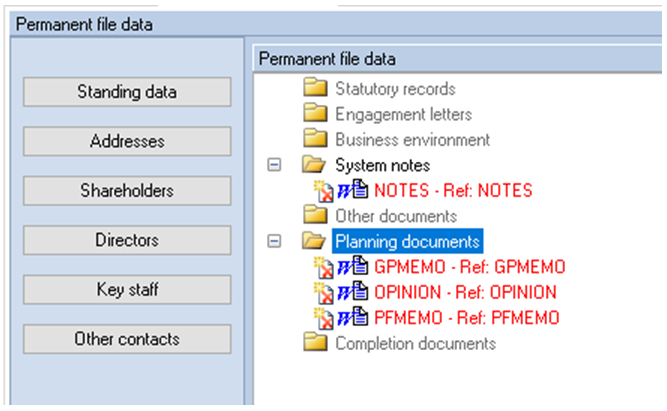Collapse the Planning documents folder
This screenshot has width=667, height=411.
tap(274, 241)
